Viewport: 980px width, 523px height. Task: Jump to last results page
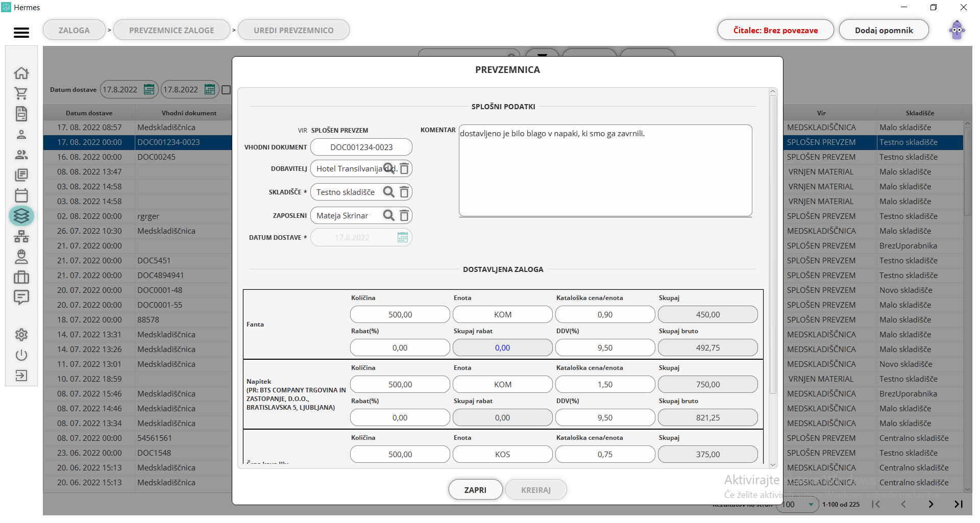(958, 504)
